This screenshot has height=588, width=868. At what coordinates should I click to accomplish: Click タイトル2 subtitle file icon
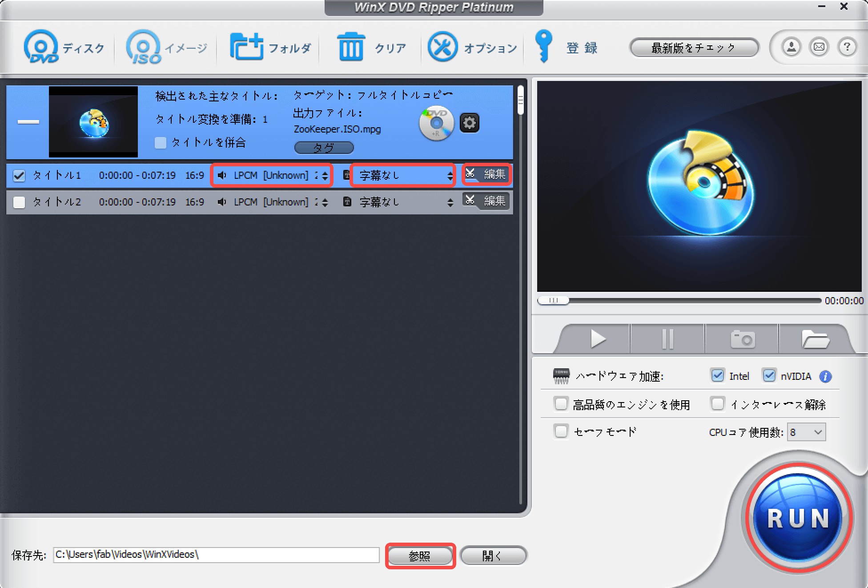tap(347, 202)
